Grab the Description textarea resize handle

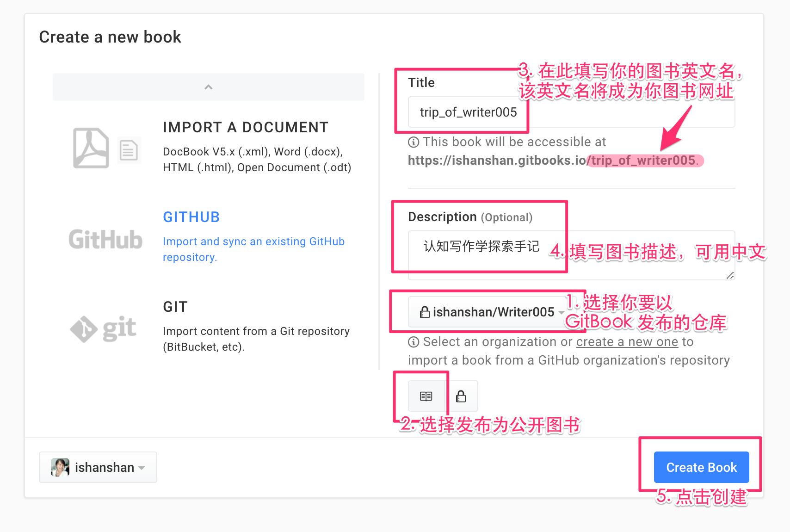click(730, 275)
